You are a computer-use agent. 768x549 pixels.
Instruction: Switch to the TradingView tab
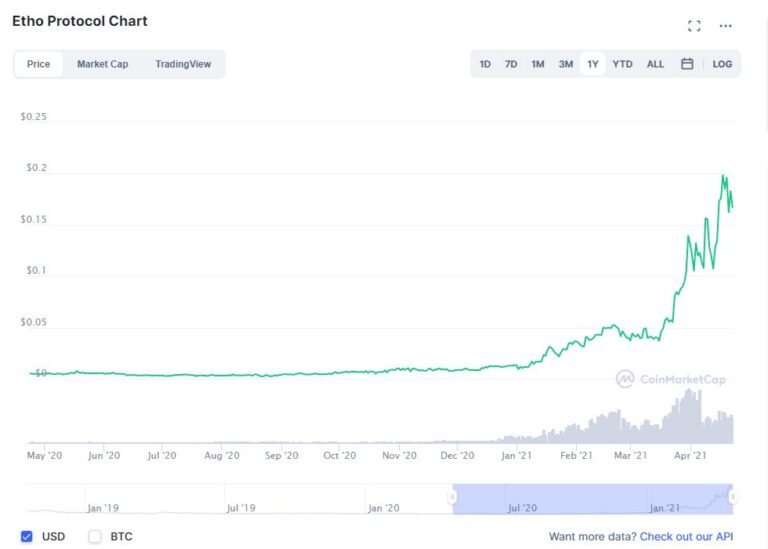click(183, 64)
